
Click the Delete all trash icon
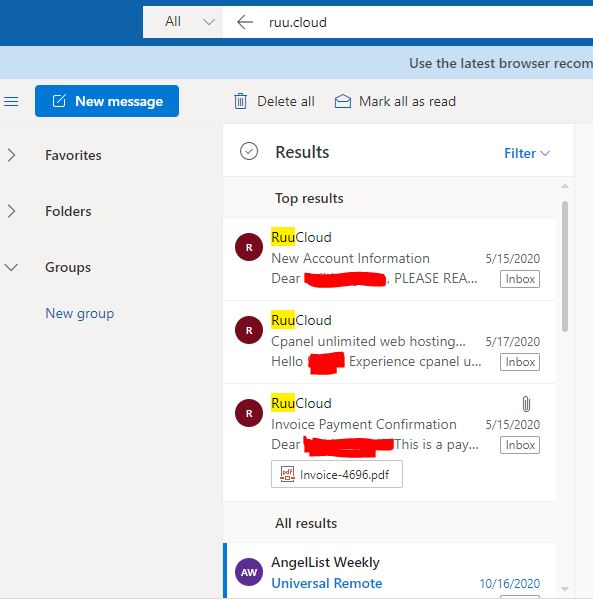point(241,101)
